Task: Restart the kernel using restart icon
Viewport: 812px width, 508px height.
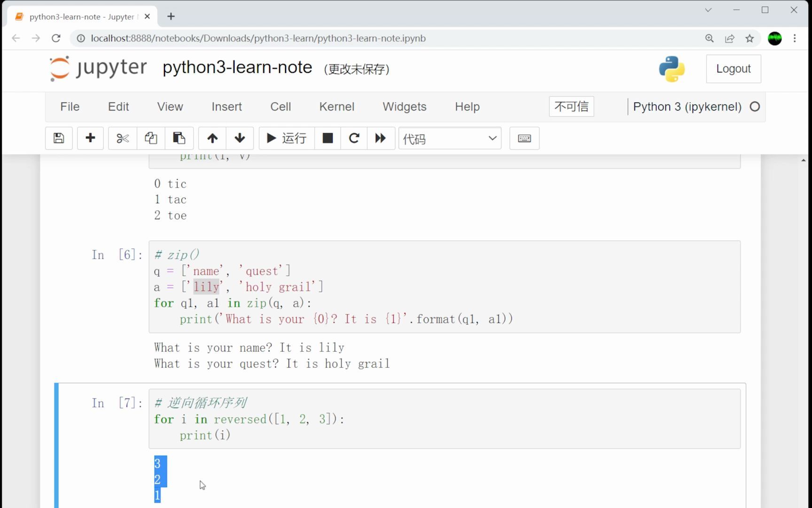Action: click(354, 138)
